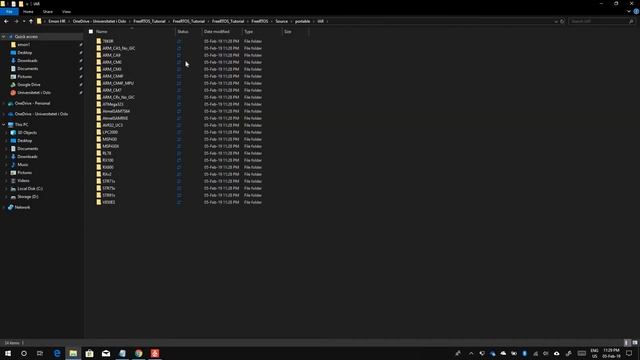Sort by Name column header
640x360 pixels.
click(102, 31)
